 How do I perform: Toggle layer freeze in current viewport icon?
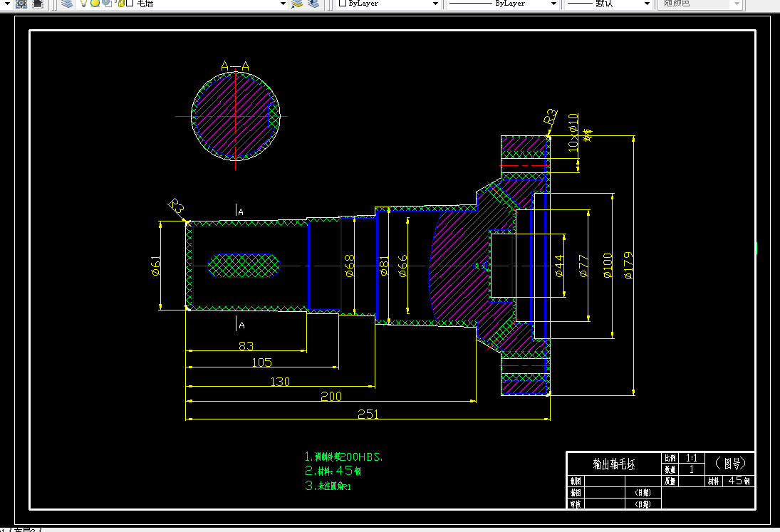(x=106, y=4)
